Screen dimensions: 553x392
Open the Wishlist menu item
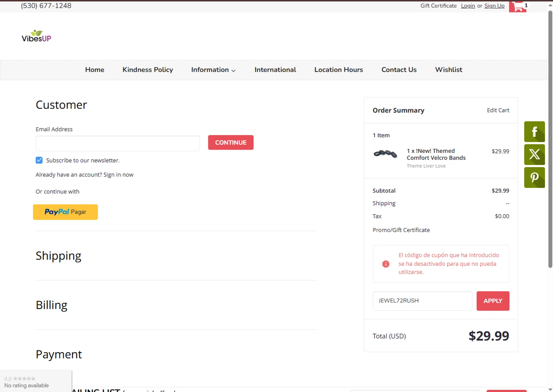click(x=448, y=70)
